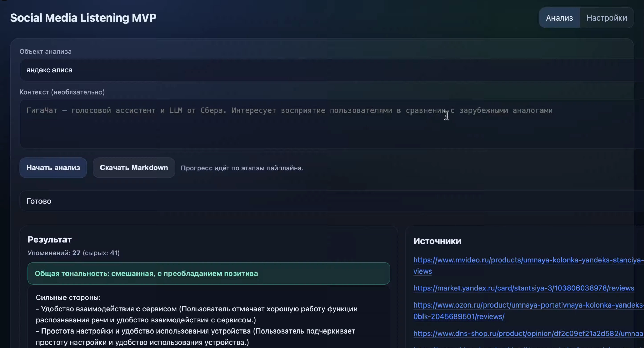Click the Результат heading
The image size is (644, 348).
click(x=50, y=239)
